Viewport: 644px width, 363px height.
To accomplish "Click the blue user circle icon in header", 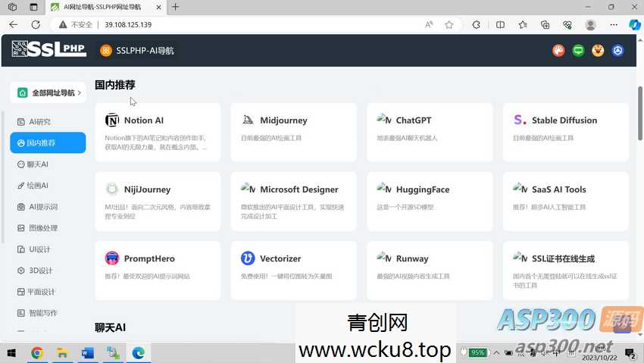I will 617,51.
